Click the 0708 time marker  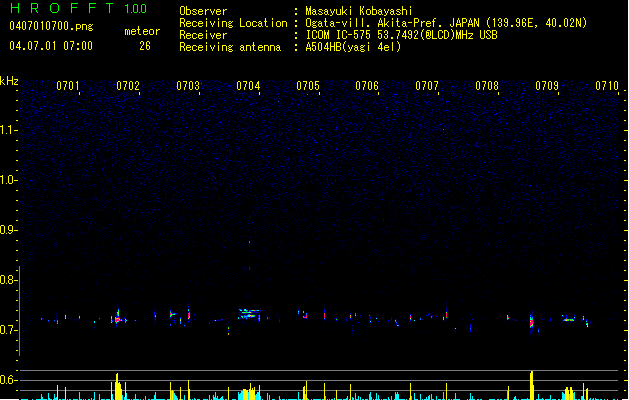(x=487, y=86)
